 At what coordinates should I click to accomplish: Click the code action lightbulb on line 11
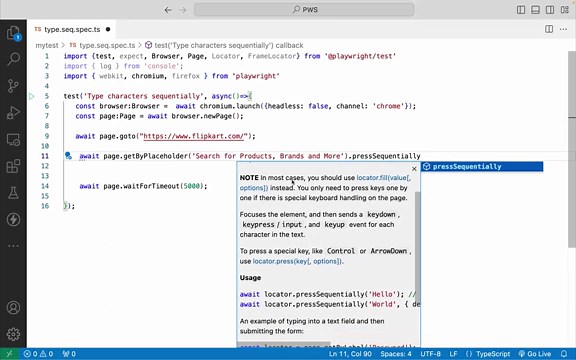coord(68,156)
